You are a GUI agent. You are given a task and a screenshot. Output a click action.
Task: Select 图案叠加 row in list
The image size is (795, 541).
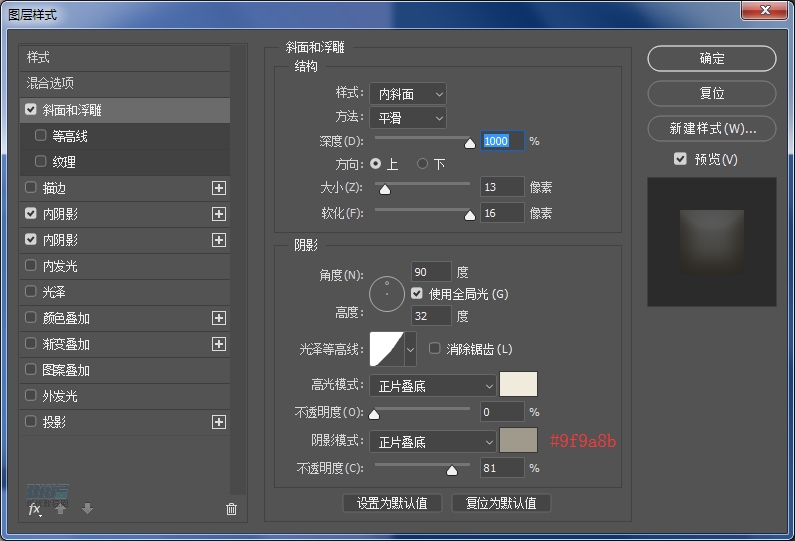tap(125, 370)
